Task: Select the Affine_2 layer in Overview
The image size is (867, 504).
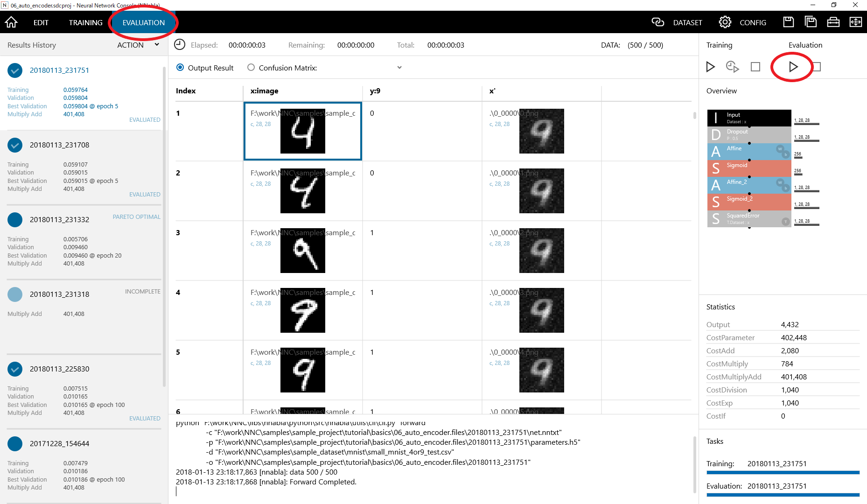Action: click(x=749, y=185)
